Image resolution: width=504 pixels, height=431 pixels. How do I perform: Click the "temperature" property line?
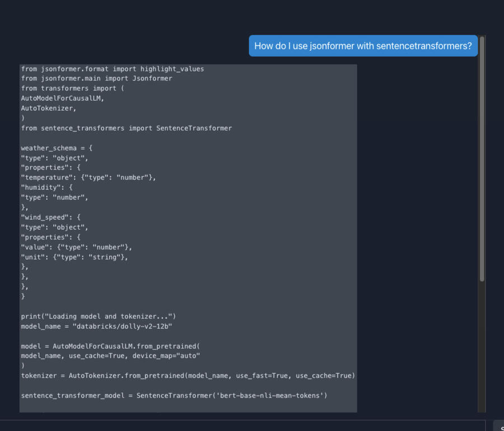pyautogui.click(x=88, y=177)
